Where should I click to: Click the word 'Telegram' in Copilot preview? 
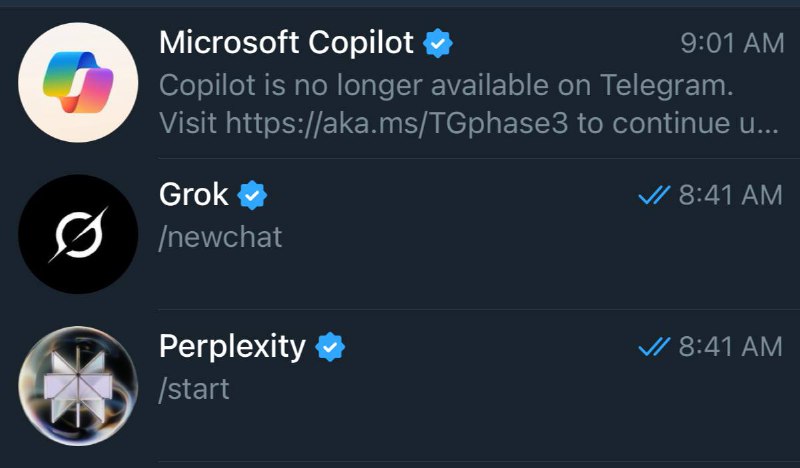coord(665,85)
